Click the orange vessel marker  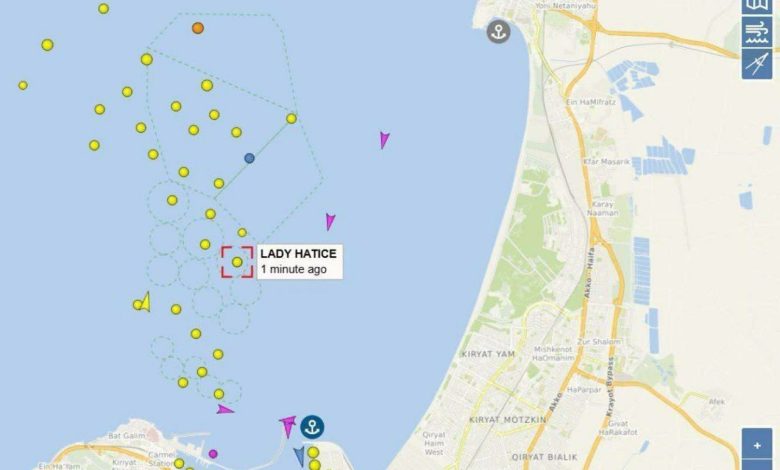point(198,28)
